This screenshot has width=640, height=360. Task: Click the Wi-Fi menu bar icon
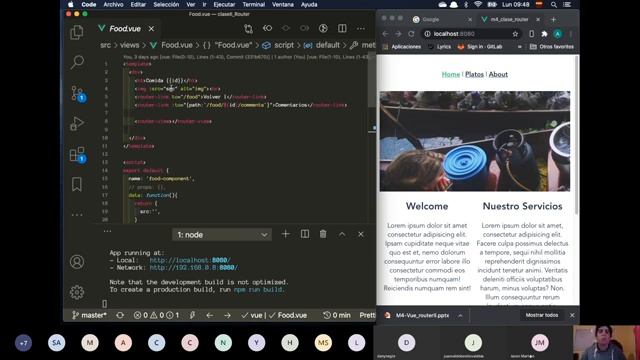click(x=478, y=4)
